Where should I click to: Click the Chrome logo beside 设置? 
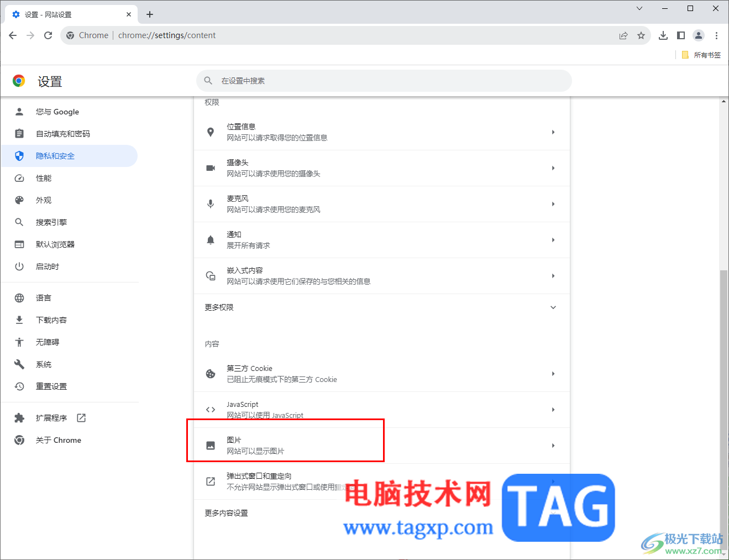click(x=19, y=81)
